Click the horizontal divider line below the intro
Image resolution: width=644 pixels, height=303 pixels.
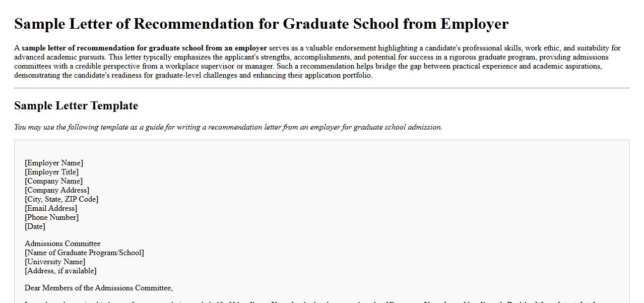[x=321, y=88]
